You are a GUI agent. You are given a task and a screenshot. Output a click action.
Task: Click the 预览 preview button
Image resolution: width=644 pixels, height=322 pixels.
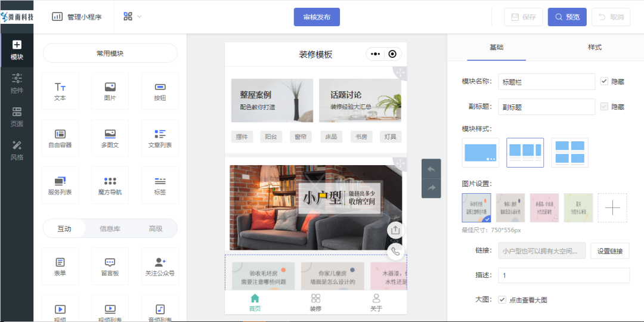point(567,17)
